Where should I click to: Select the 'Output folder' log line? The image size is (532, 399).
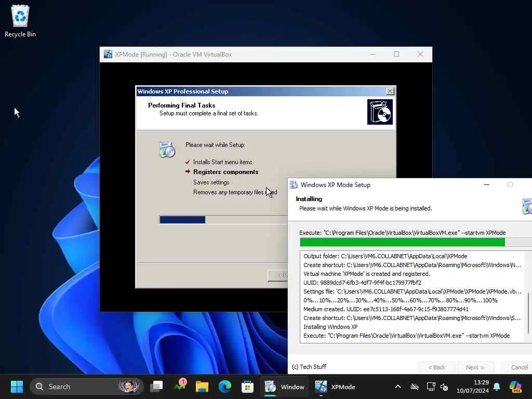click(x=385, y=256)
